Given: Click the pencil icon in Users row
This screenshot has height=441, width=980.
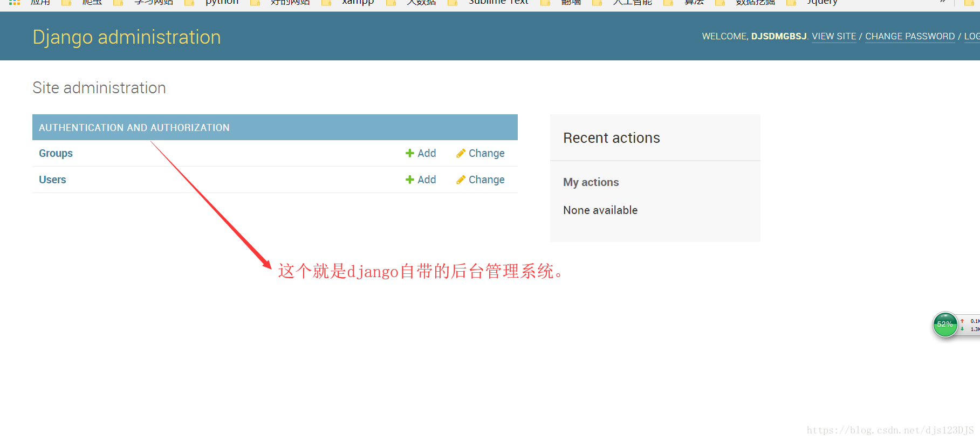Looking at the screenshot, I should [x=461, y=180].
